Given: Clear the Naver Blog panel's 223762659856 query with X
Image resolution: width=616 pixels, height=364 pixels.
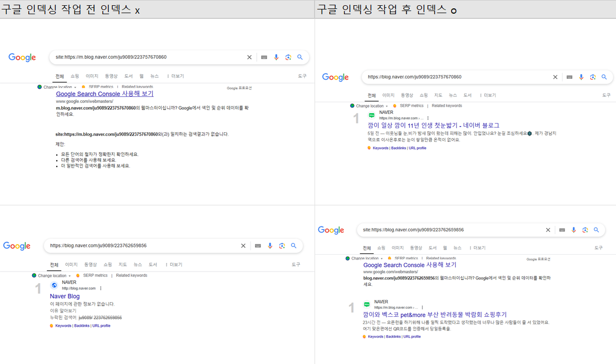Looking at the screenshot, I should [243, 246].
